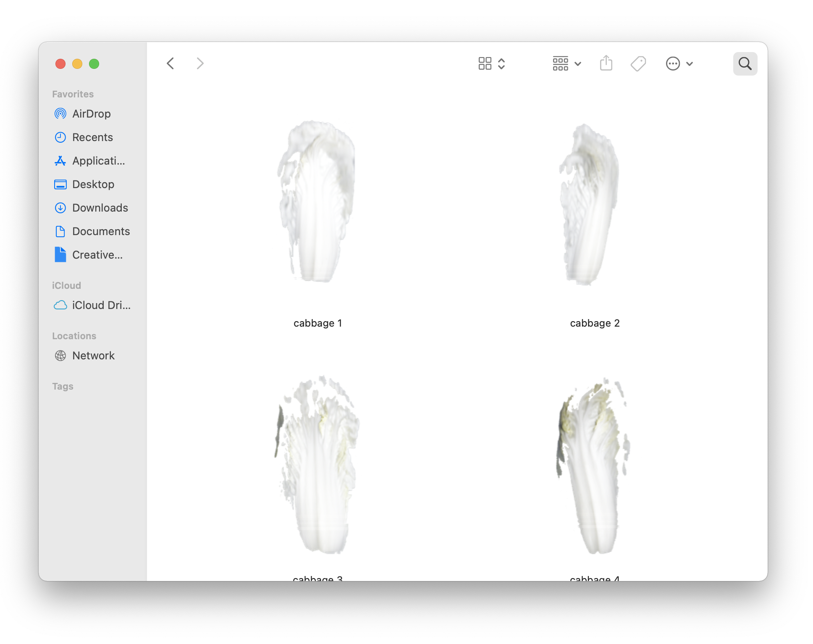Open Downloads from the sidebar
813x644 pixels.
(92, 208)
